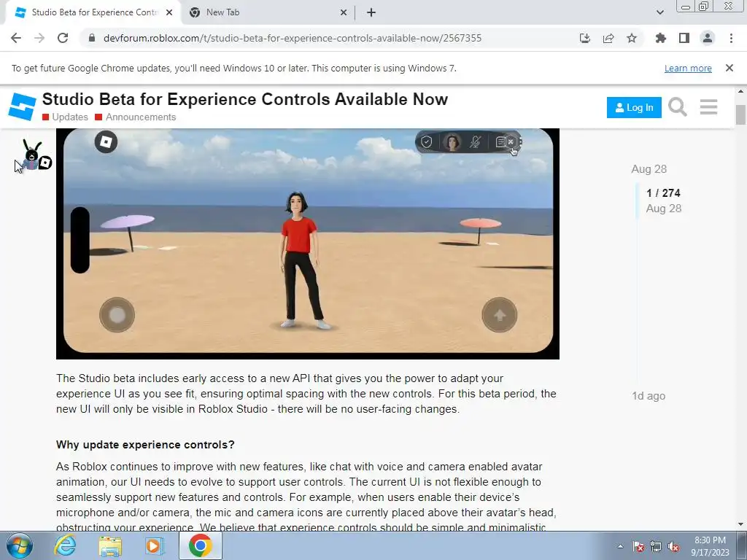
Task: Click the topic title heading
Action: 245,99
